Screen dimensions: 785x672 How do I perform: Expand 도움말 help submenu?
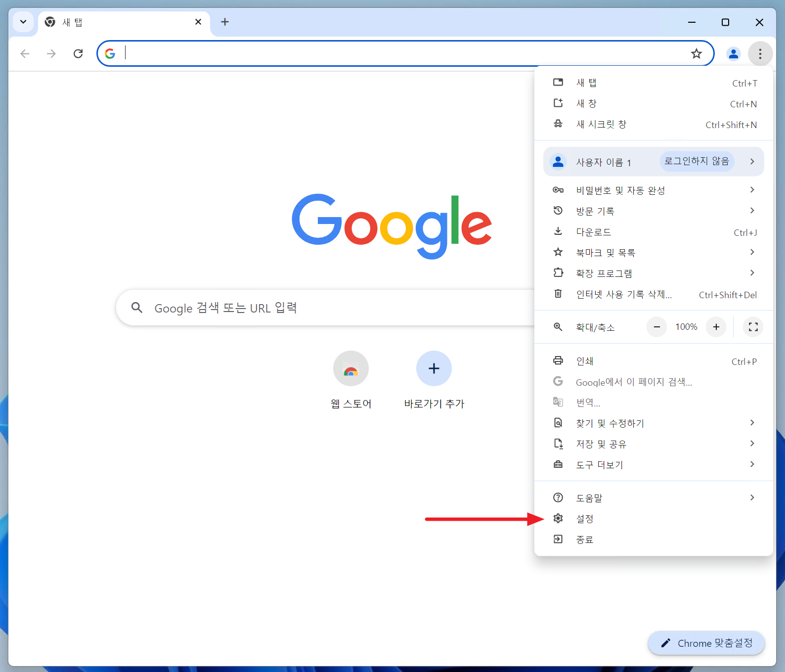pos(654,498)
